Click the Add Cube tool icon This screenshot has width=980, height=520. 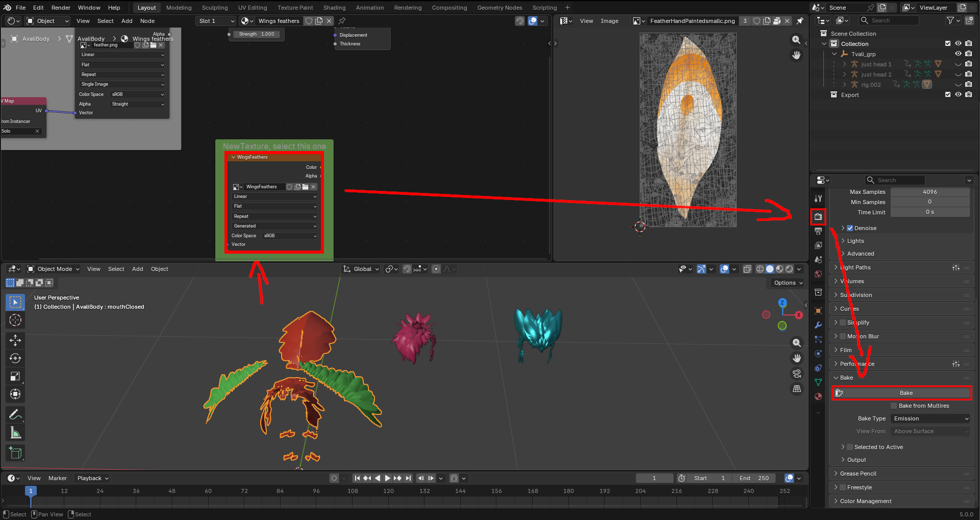point(15,453)
